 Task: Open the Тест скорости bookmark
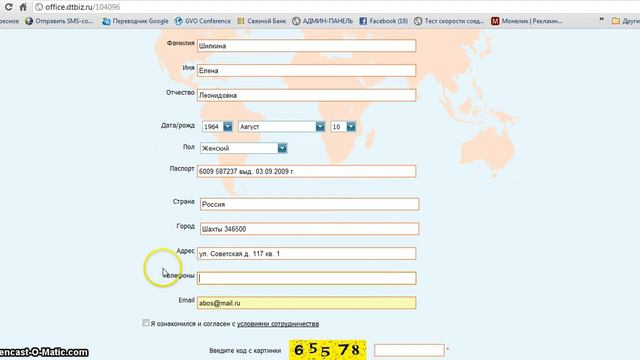tap(449, 21)
